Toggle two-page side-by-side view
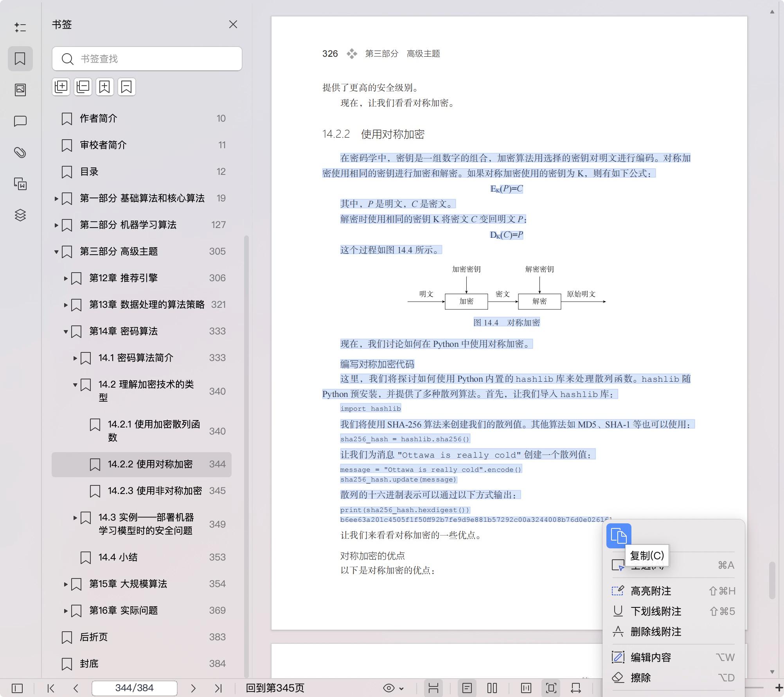 click(x=492, y=688)
